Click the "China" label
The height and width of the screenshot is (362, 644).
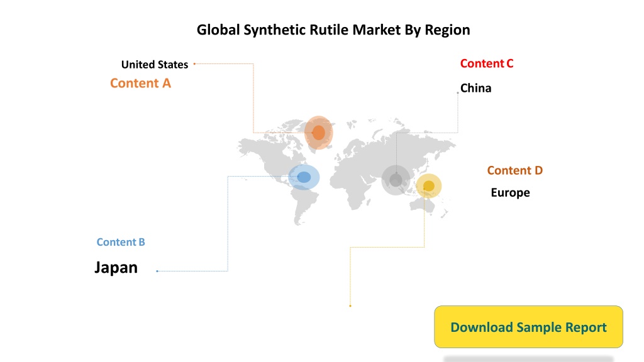(475, 88)
